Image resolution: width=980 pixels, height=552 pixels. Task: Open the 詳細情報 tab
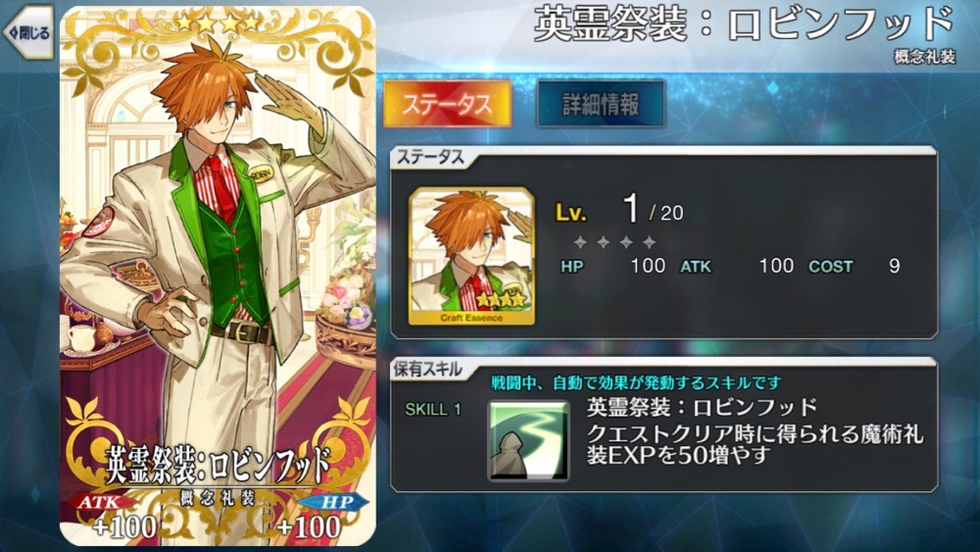(x=600, y=104)
